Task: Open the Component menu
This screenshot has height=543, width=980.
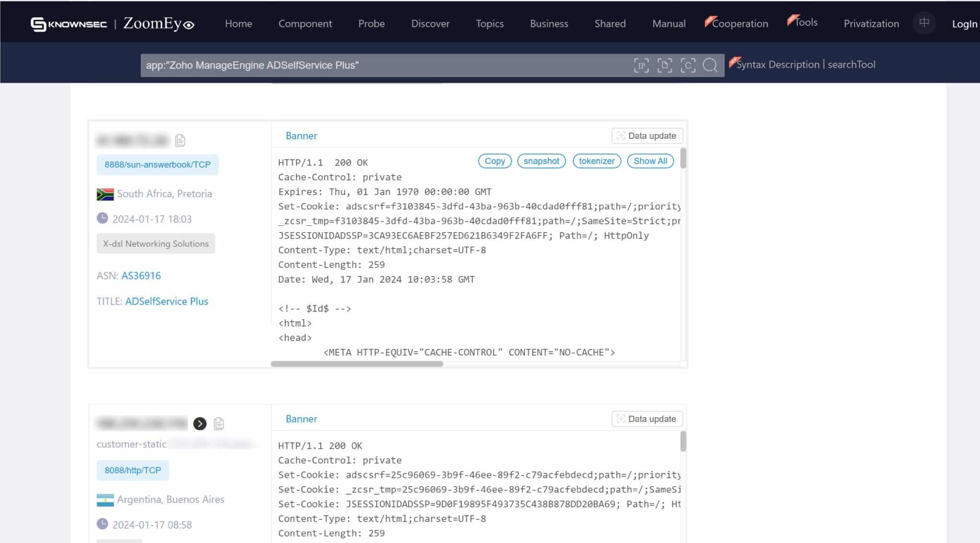Action: 305,23
